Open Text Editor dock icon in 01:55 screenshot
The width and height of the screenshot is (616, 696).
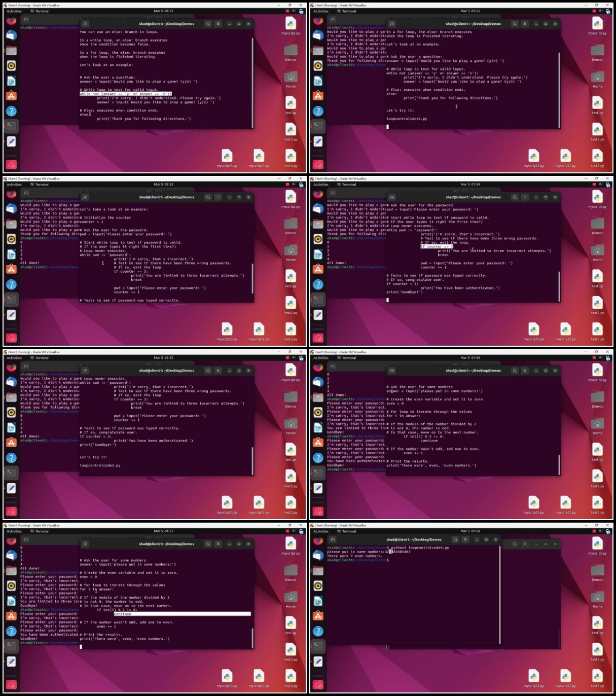point(11,488)
